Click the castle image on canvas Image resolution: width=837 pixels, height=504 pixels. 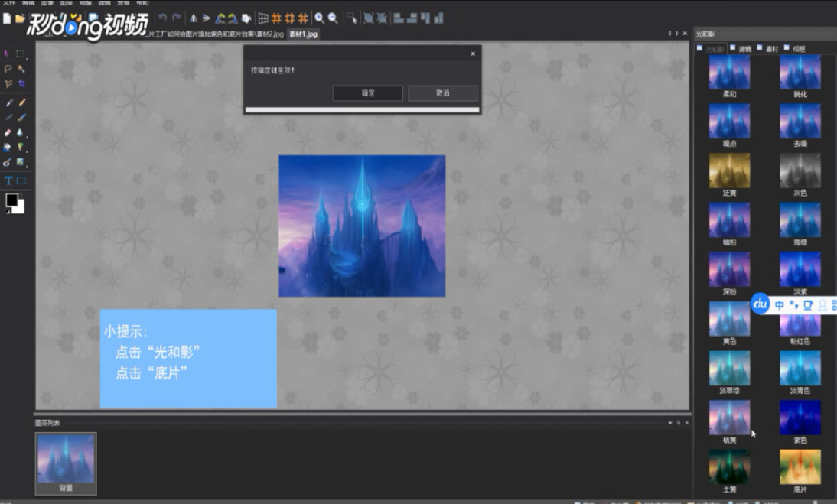pos(362,226)
